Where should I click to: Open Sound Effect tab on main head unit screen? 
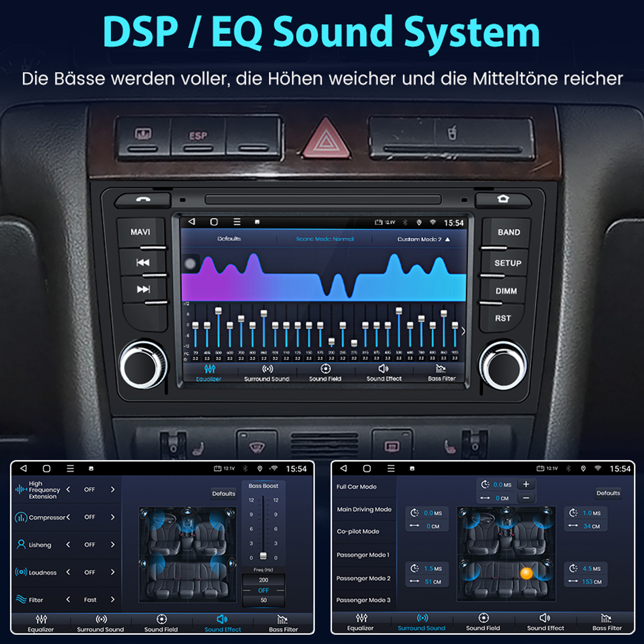(384, 373)
